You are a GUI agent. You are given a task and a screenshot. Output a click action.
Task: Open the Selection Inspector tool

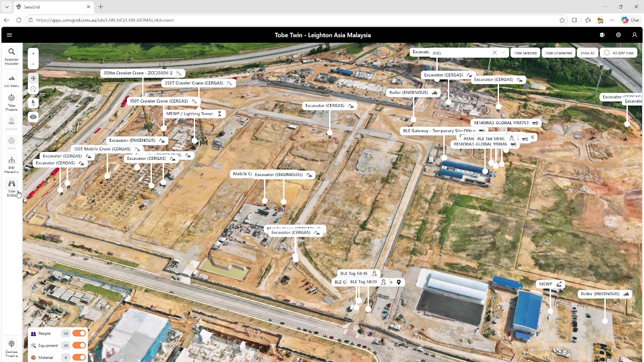pyautogui.click(x=12, y=56)
